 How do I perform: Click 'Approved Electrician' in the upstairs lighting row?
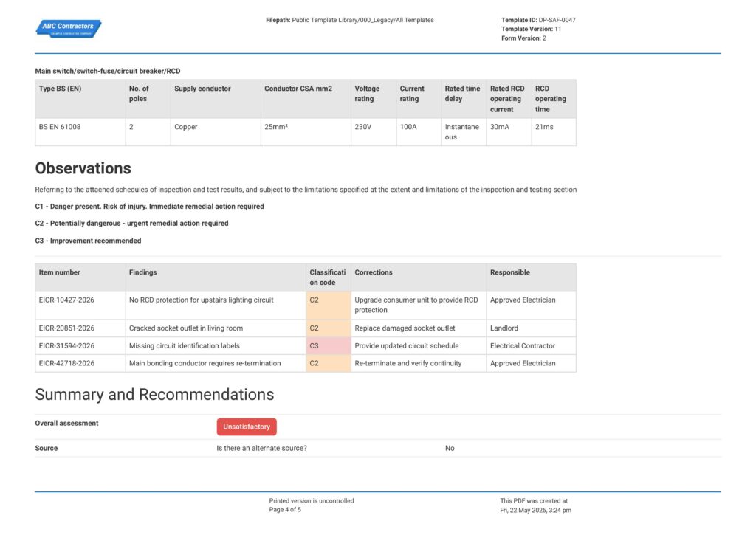tap(523, 300)
